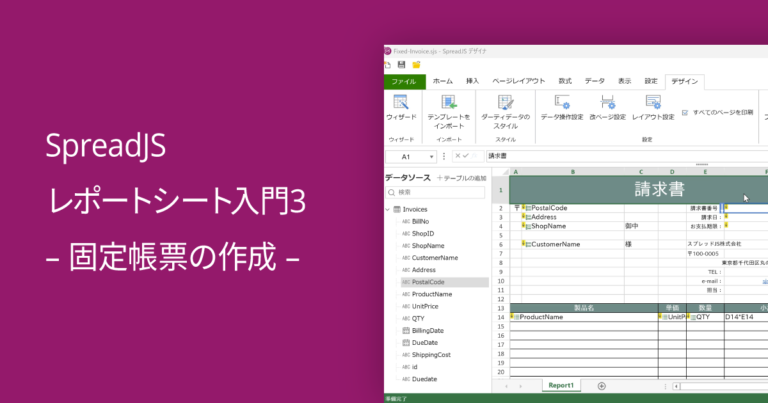Select the Report1 sheet tab
This screenshot has height=403, width=768.
point(561,385)
